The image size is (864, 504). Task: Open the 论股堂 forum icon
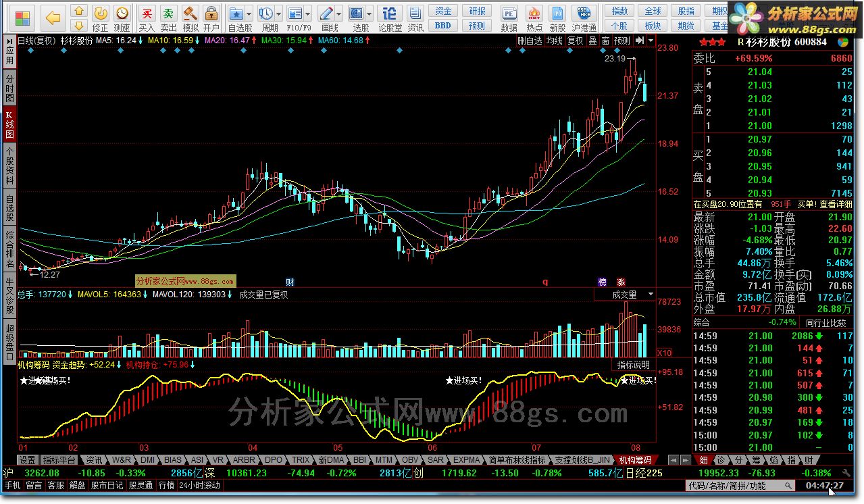point(390,18)
